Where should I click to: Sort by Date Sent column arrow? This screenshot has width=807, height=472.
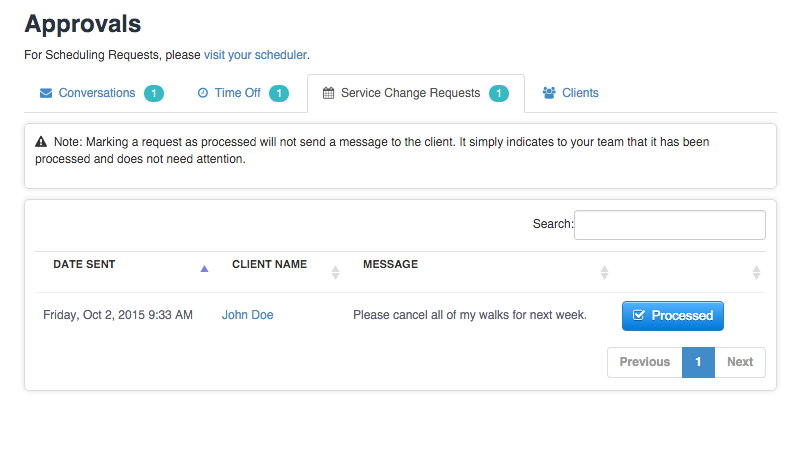point(204,269)
